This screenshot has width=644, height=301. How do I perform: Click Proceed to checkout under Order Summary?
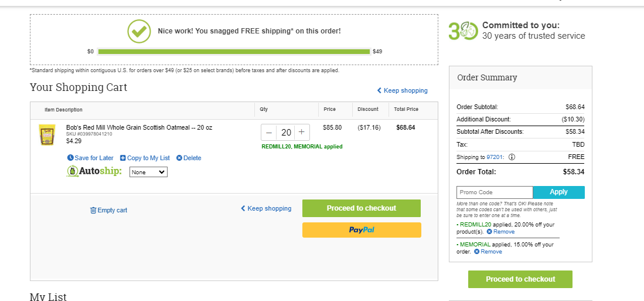click(520, 279)
